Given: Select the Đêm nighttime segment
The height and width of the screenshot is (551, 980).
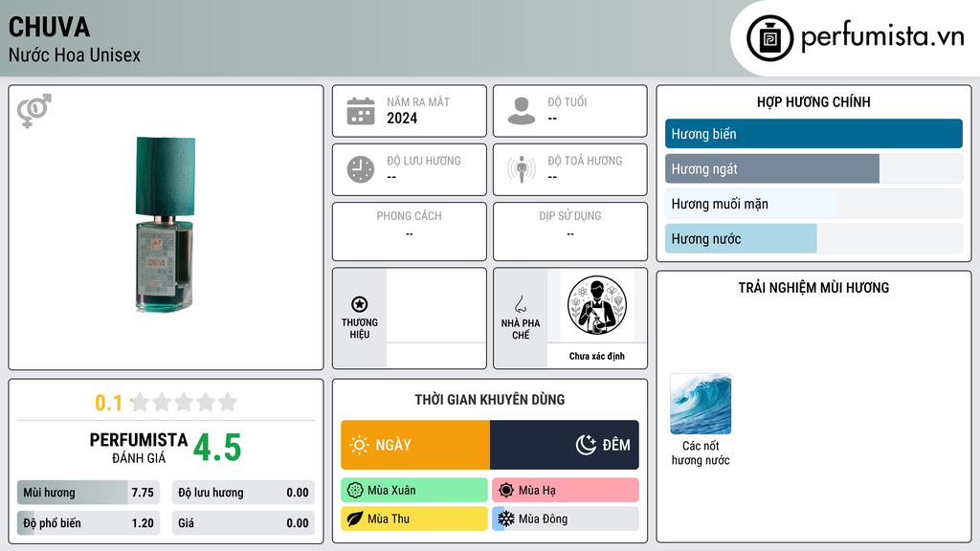Looking at the screenshot, I should click(x=565, y=445).
